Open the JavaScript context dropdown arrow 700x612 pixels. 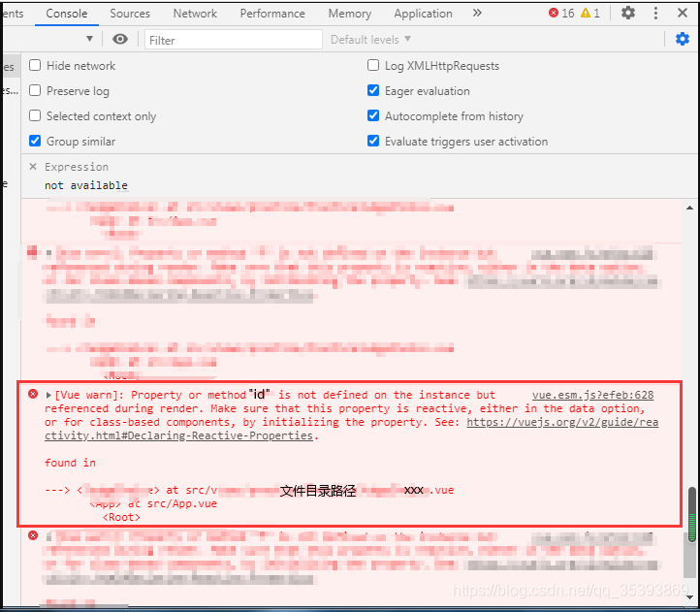pos(90,39)
